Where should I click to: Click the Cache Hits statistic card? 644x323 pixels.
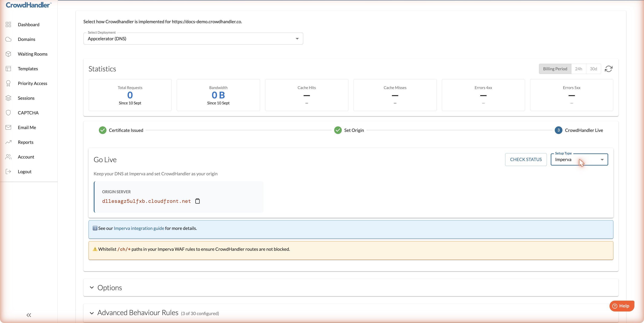[x=306, y=95]
